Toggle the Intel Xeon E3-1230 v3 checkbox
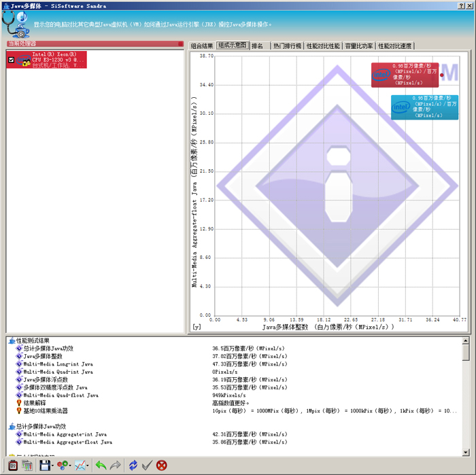Image resolution: width=476 pixels, height=475 pixels. (x=12, y=60)
